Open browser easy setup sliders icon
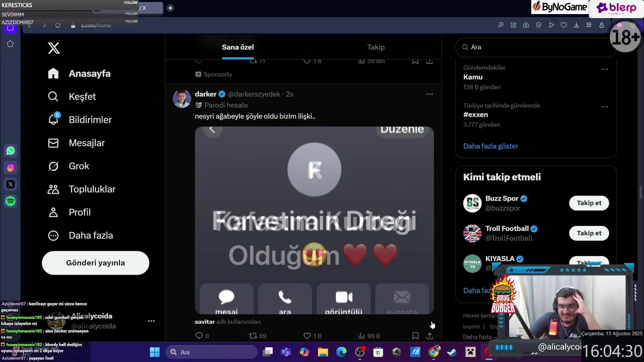 (x=589, y=25)
